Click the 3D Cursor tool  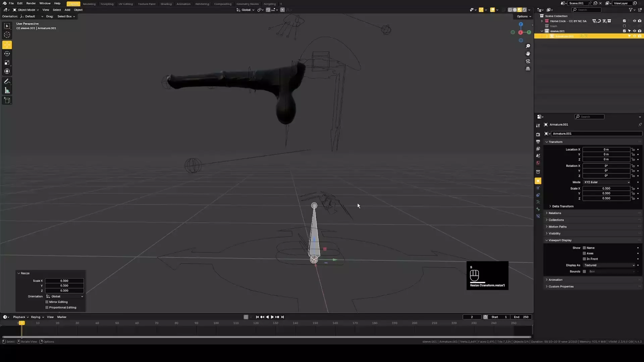(7, 35)
